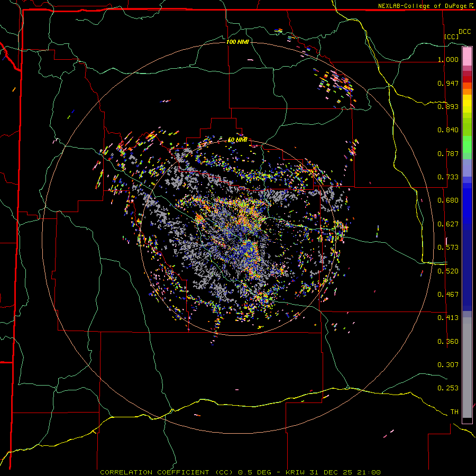Select the 0.840 legend value
This screenshot has height=476, width=476.
point(448,130)
